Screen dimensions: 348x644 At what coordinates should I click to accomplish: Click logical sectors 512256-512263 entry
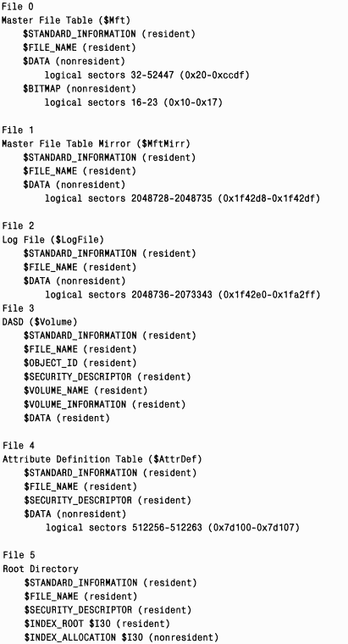coord(173,527)
